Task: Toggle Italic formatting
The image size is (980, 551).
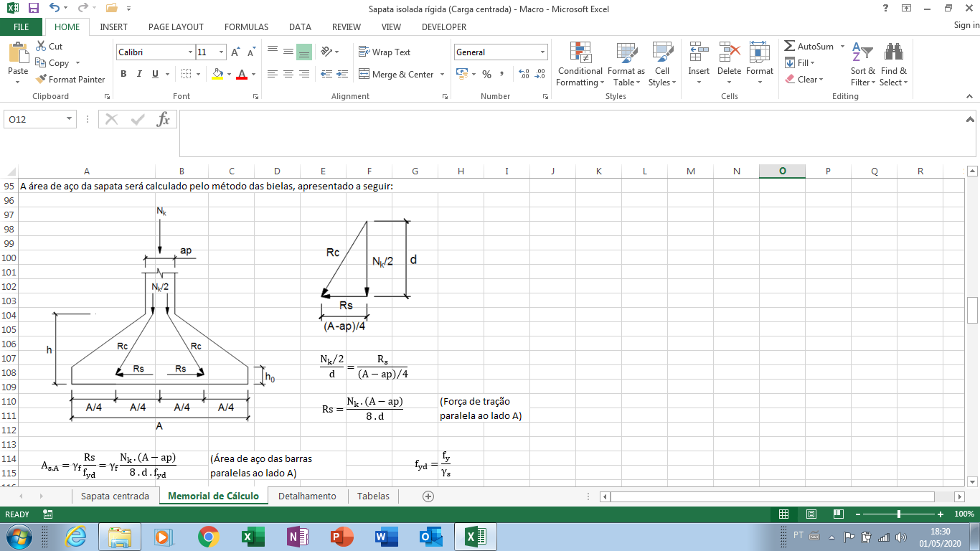Action: click(x=138, y=74)
